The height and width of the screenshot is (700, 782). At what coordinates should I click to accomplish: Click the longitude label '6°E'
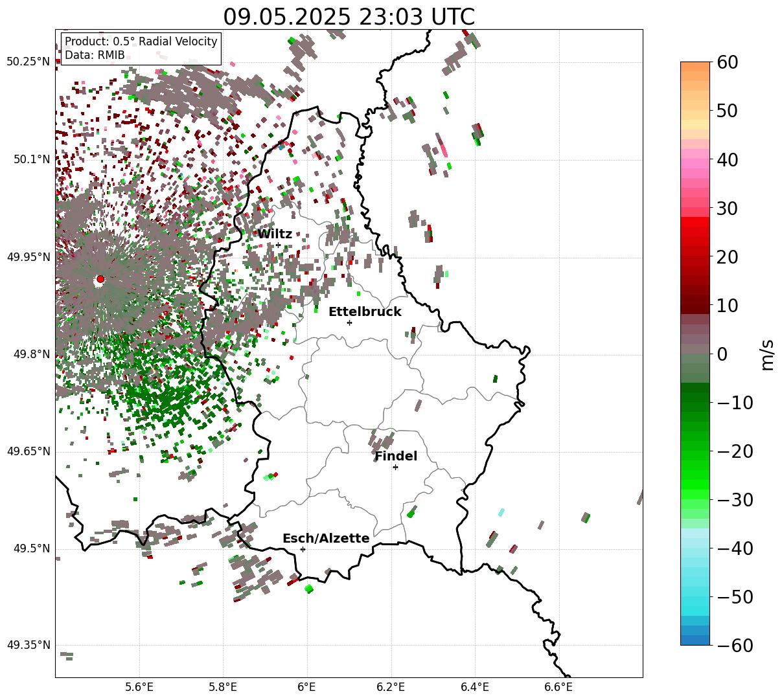click(307, 687)
